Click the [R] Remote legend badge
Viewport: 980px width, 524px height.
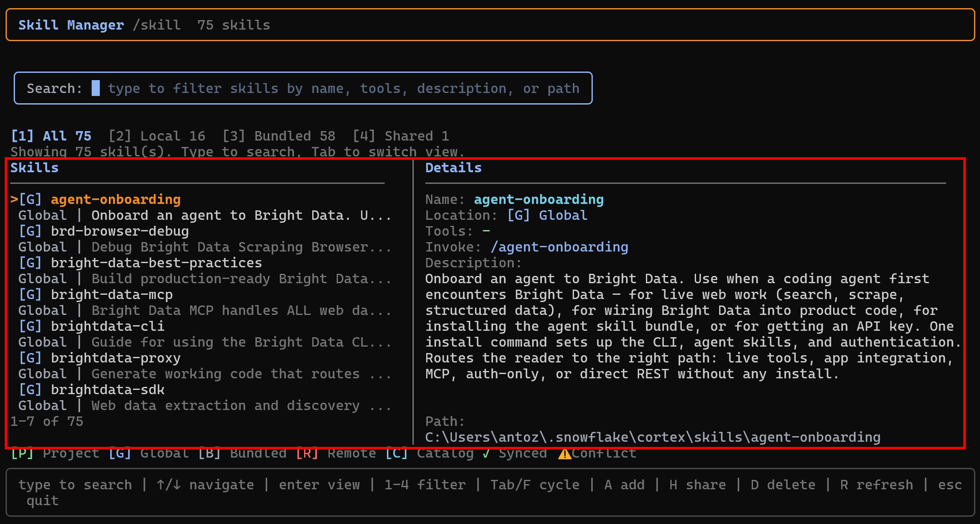point(307,453)
